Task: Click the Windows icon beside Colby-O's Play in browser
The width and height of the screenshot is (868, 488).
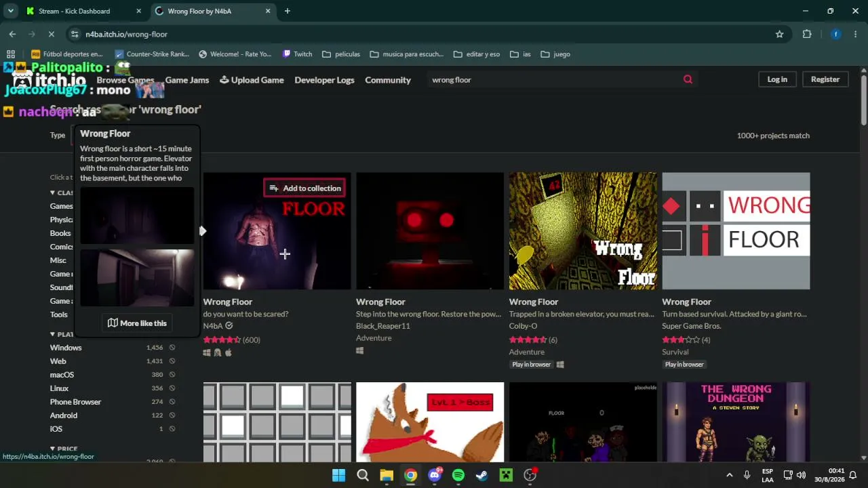Action: point(560,365)
